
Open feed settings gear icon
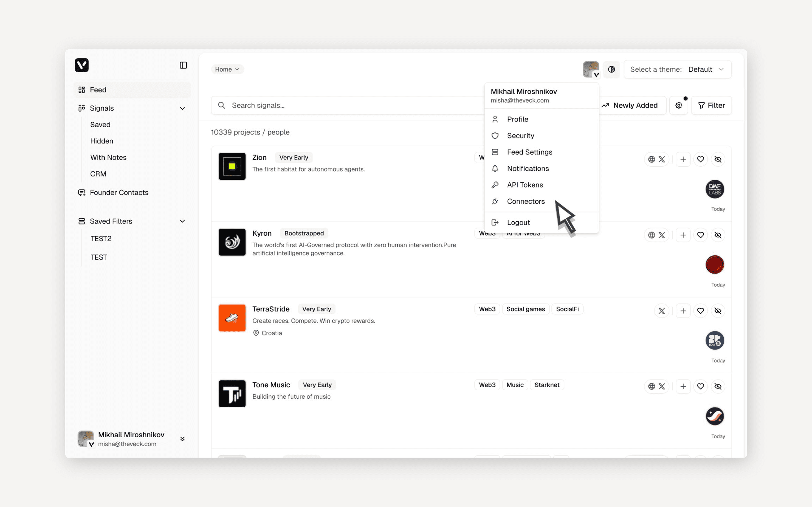(679, 105)
